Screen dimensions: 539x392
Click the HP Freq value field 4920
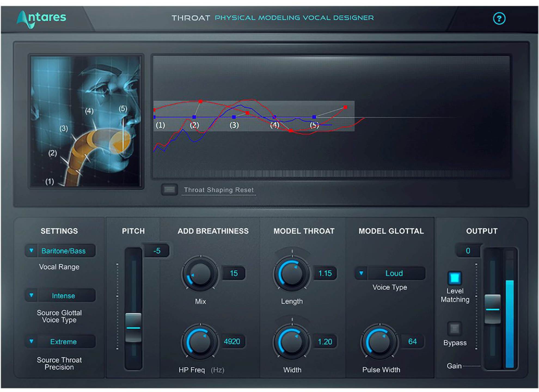click(232, 341)
